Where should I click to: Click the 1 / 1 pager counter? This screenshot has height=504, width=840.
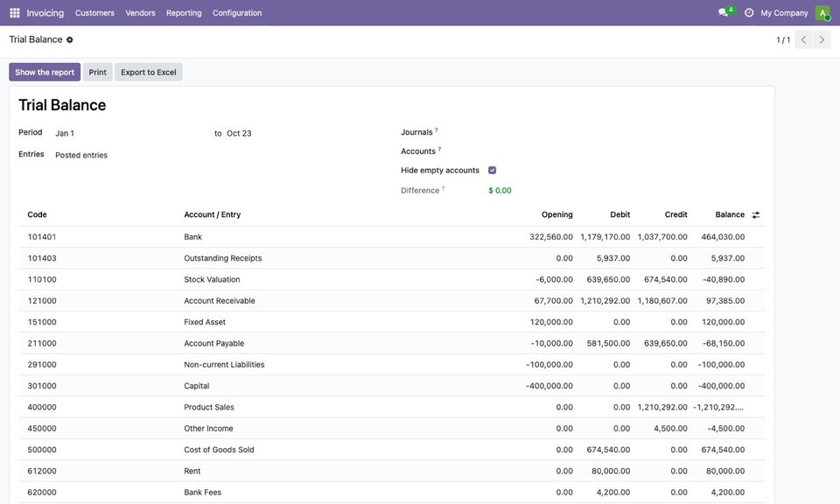click(783, 40)
